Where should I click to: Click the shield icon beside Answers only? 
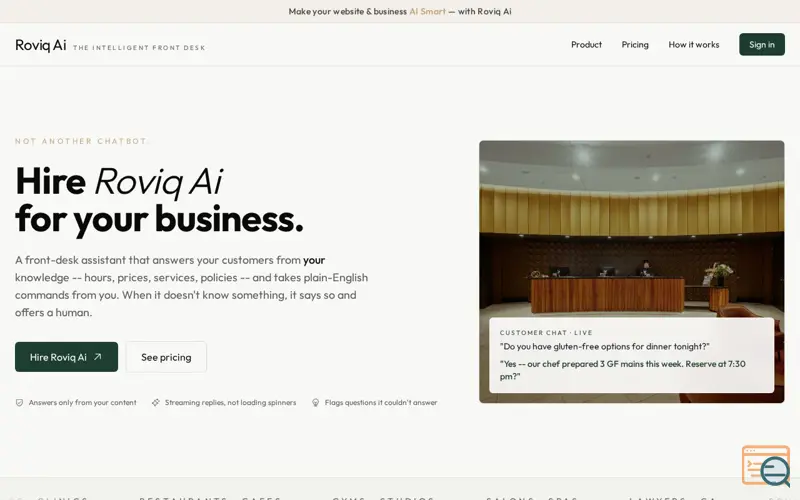(19, 403)
